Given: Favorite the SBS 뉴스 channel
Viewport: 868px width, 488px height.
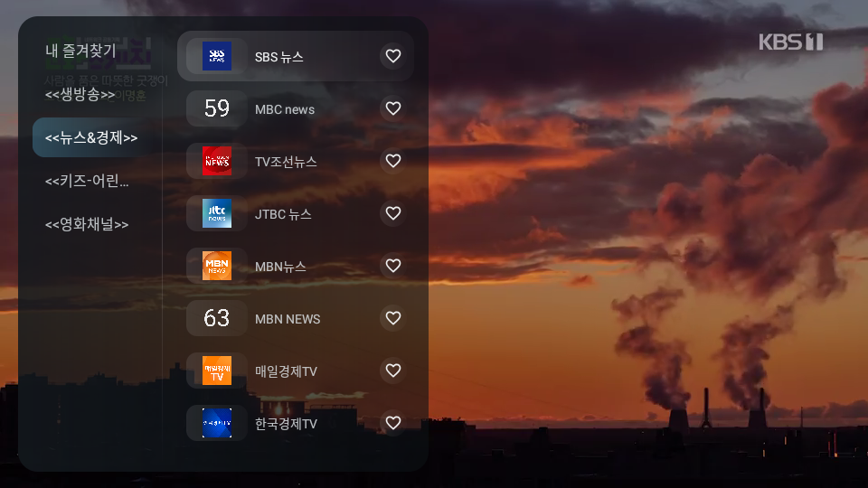Looking at the screenshot, I should pos(393,56).
